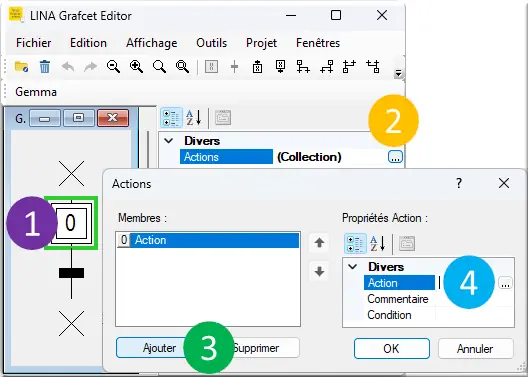
Task: Click the toolbar icon with the step box top-right
Action: click(327, 67)
